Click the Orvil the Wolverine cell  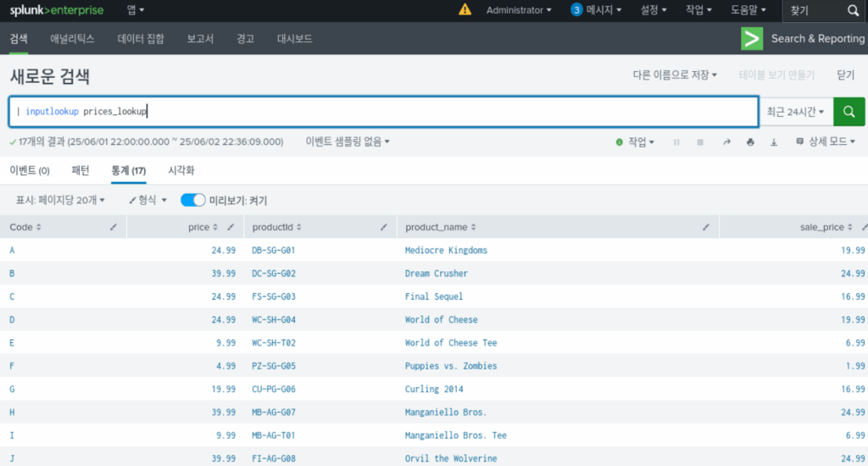pos(451,458)
